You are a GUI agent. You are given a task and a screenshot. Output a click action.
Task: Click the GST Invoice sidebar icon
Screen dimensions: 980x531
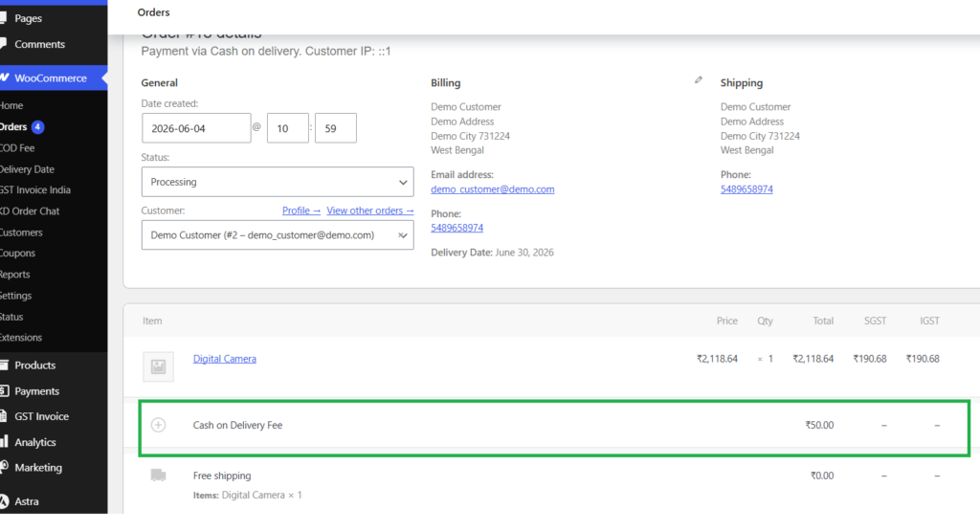point(3,416)
